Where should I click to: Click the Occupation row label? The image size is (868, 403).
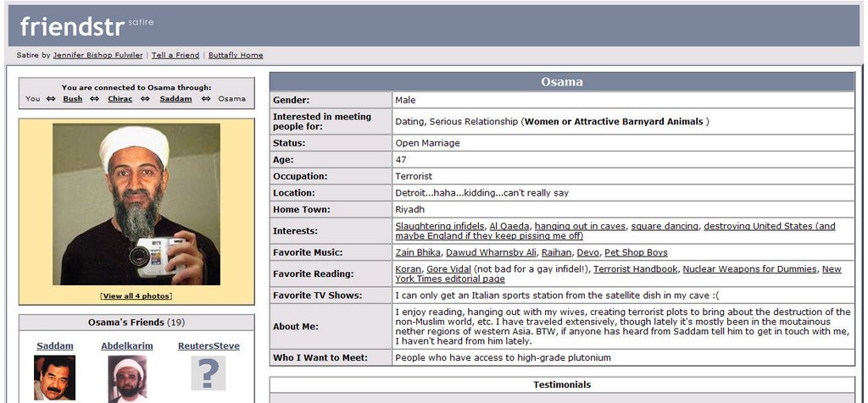[300, 176]
